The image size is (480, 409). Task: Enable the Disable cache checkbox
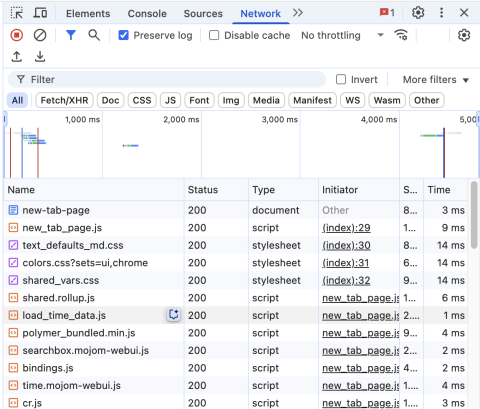coord(214,35)
